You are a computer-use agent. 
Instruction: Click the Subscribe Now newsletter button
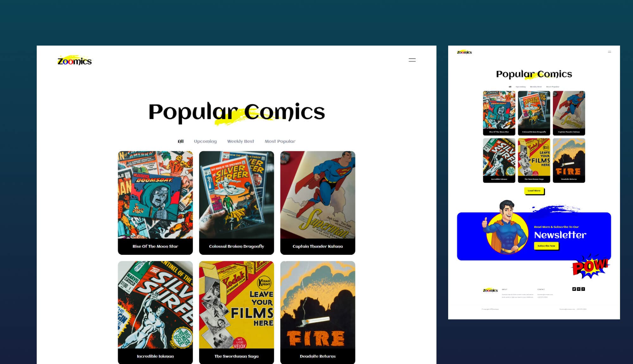[546, 246]
